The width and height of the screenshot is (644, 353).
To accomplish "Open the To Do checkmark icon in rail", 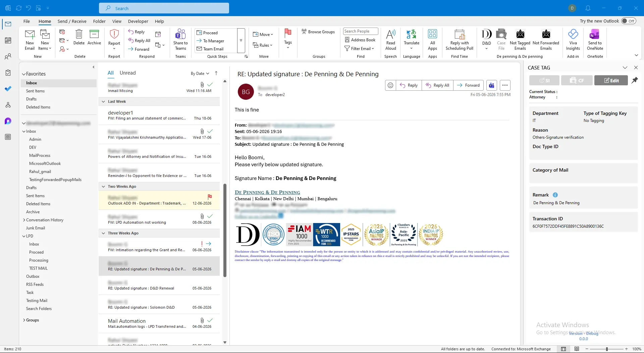I will pos(8,89).
